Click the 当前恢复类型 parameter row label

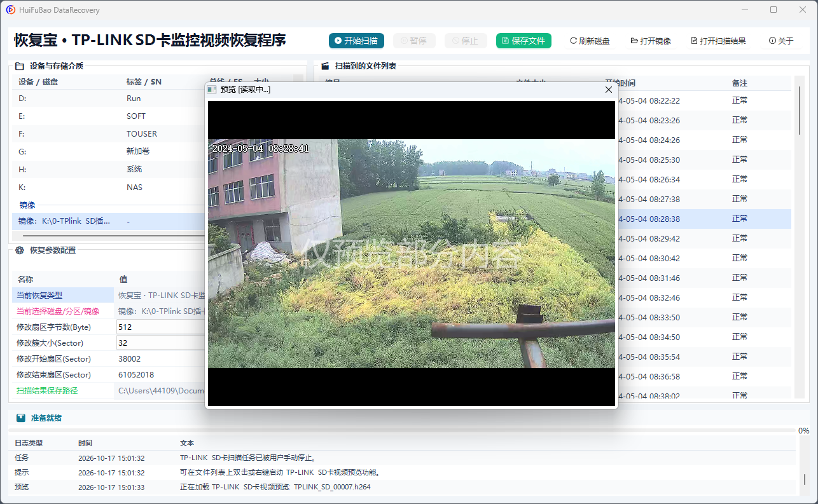(x=39, y=295)
